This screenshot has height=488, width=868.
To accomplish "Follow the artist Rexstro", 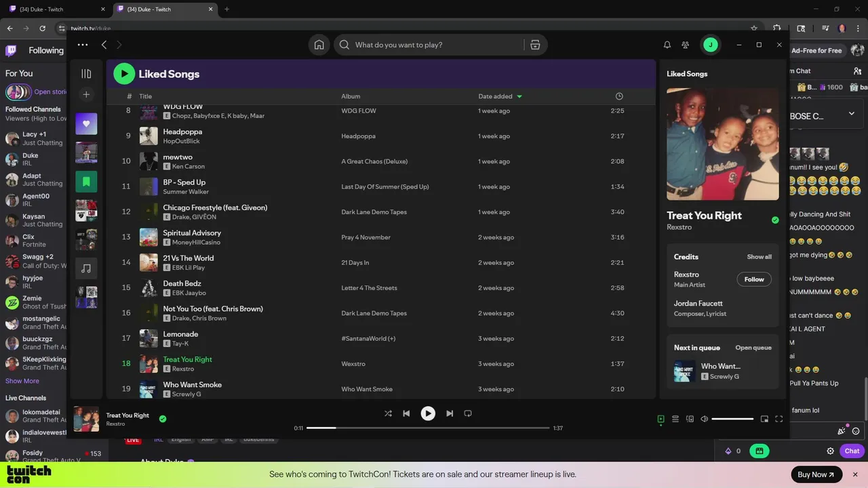I will pyautogui.click(x=754, y=279).
